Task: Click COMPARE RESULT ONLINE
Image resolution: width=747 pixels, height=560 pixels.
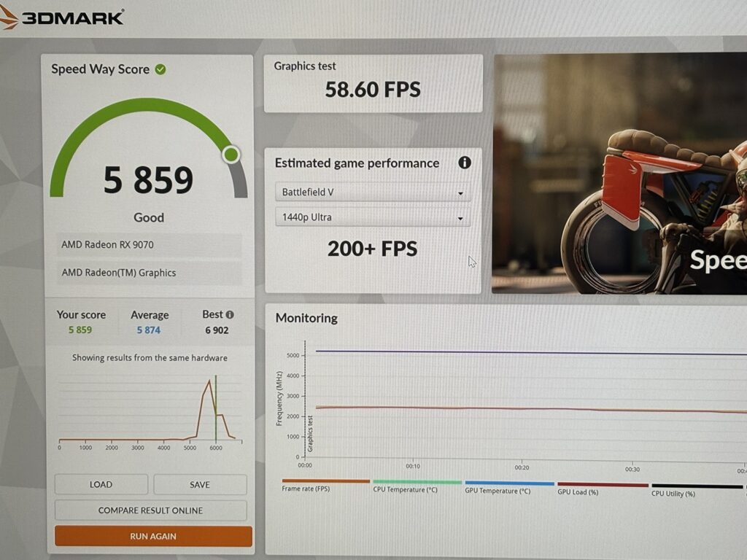Action: click(150, 510)
